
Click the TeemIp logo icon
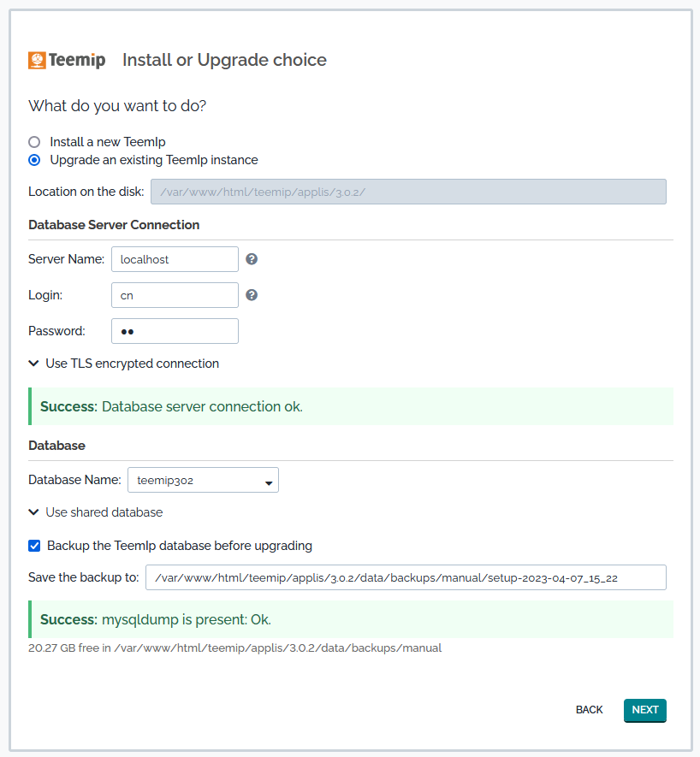(38, 60)
